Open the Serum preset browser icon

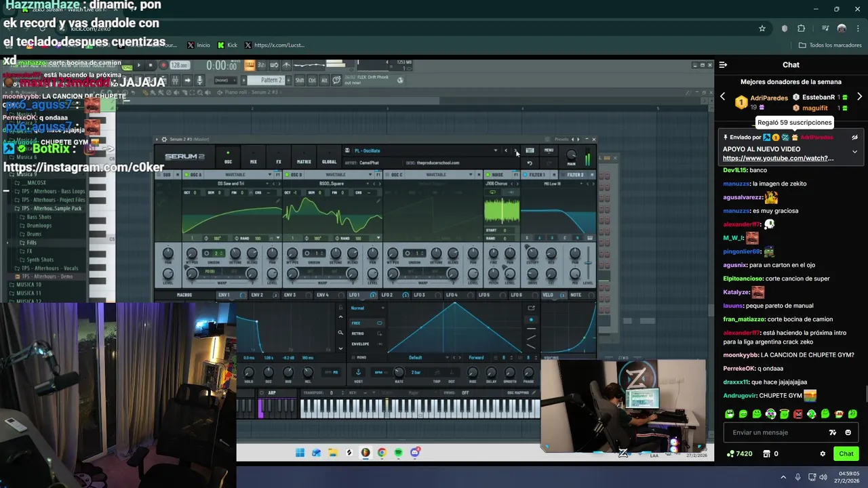[530, 150]
